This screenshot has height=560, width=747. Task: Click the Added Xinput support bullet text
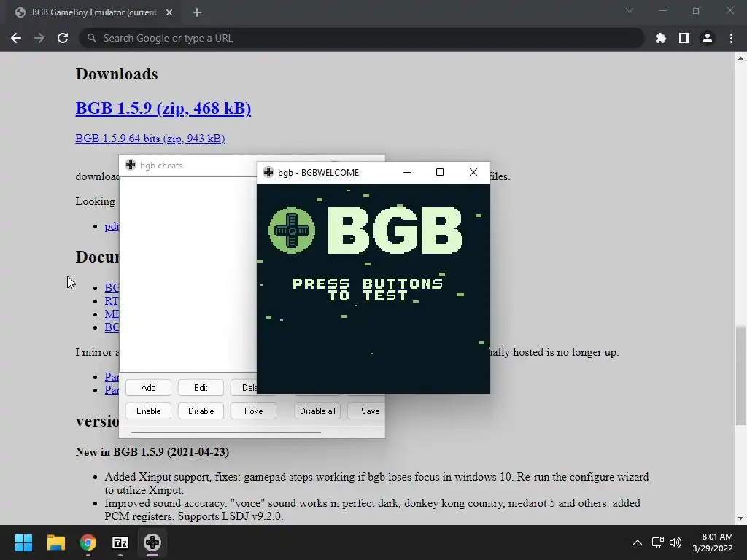(377, 483)
